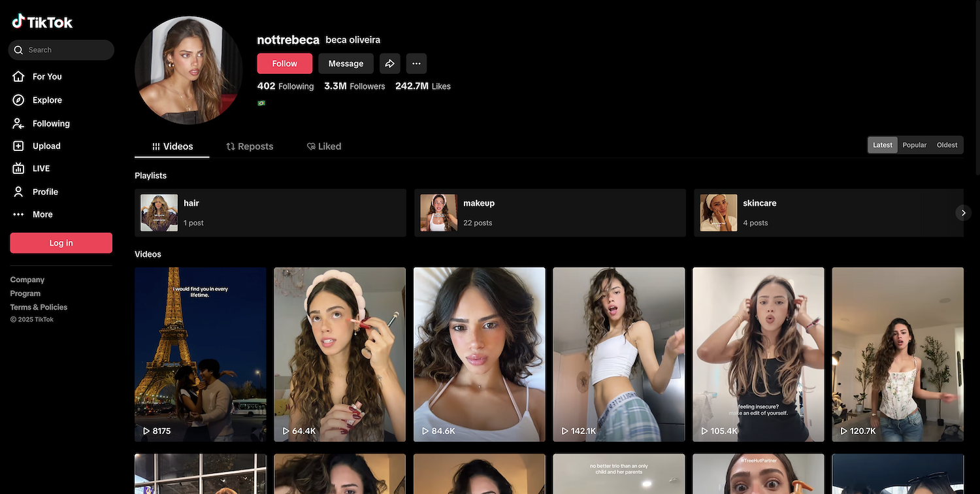980x494 pixels.
Task: Open the profile more options ellipsis
Action: click(416, 63)
